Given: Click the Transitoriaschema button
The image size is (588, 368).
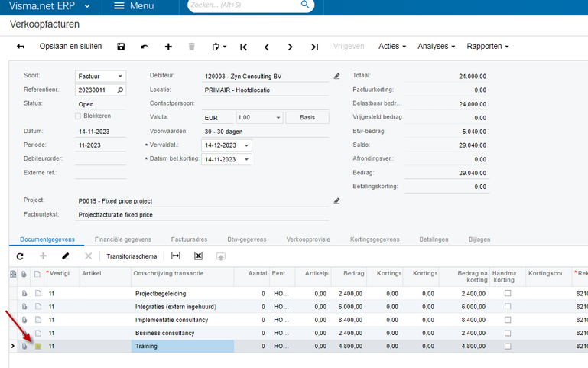Looking at the screenshot, I should click(x=132, y=256).
